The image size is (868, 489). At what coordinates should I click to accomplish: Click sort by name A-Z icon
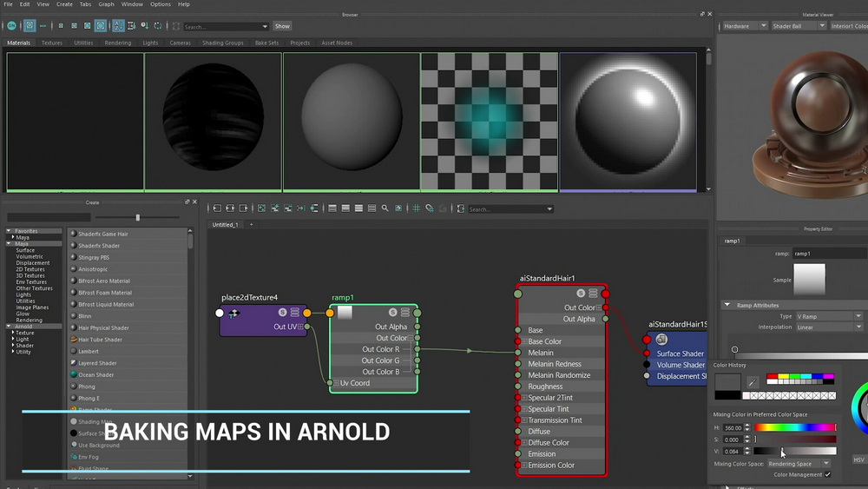tap(118, 25)
